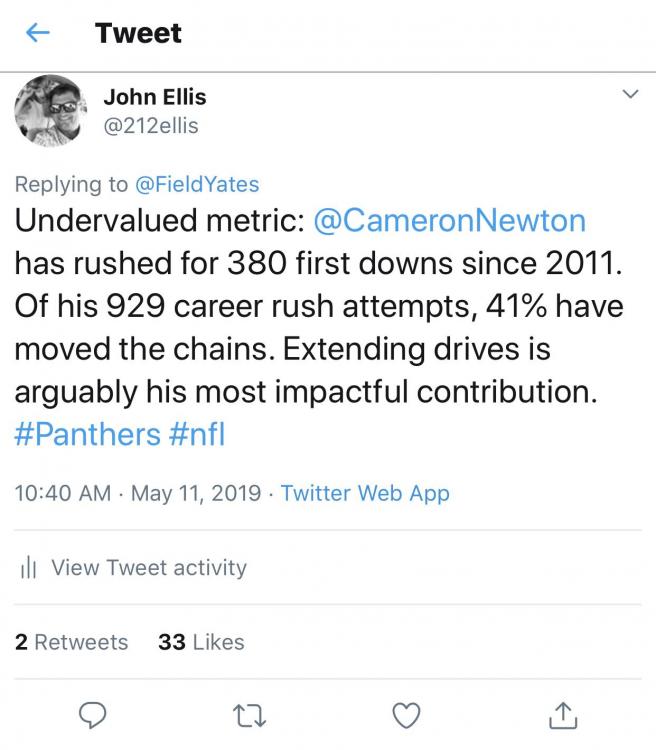Go back using the arrow icon
This screenshot has width=656, height=750.
tap(38, 33)
